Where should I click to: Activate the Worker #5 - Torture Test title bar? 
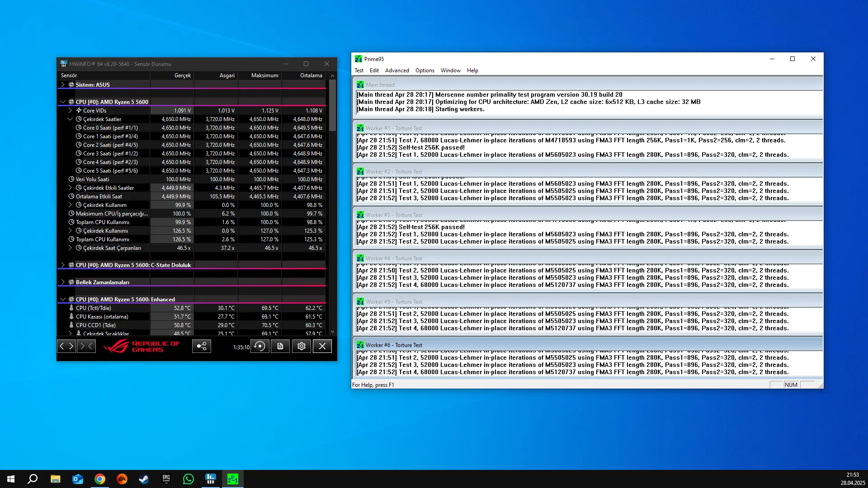click(587, 301)
